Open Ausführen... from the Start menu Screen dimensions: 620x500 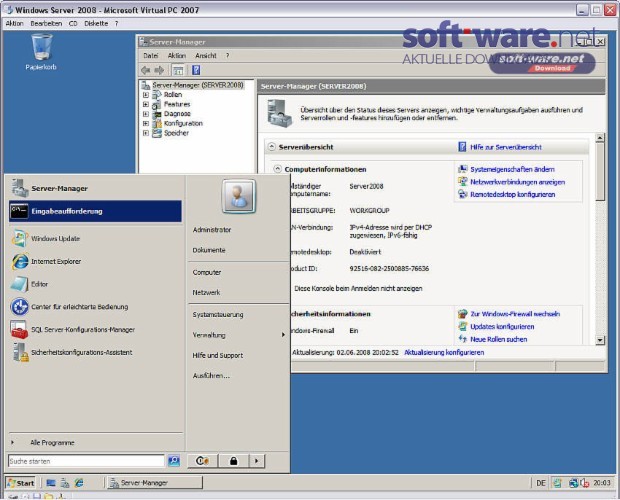coord(211,375)
